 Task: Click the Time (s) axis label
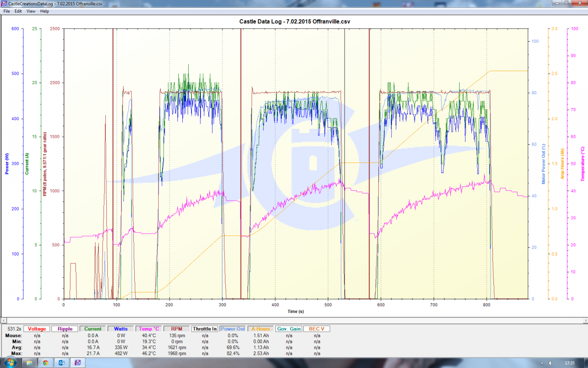point(296,311)
